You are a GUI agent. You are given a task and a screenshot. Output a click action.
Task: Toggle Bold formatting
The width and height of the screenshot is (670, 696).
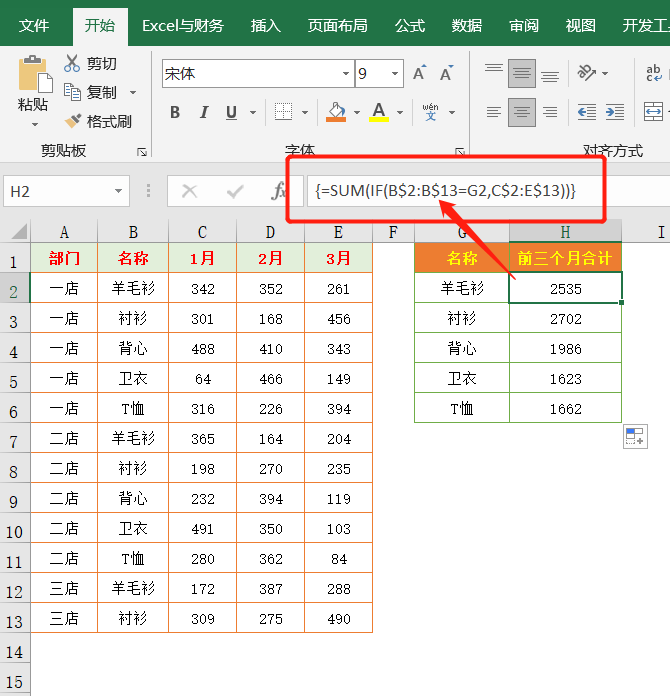coord(175,112)
